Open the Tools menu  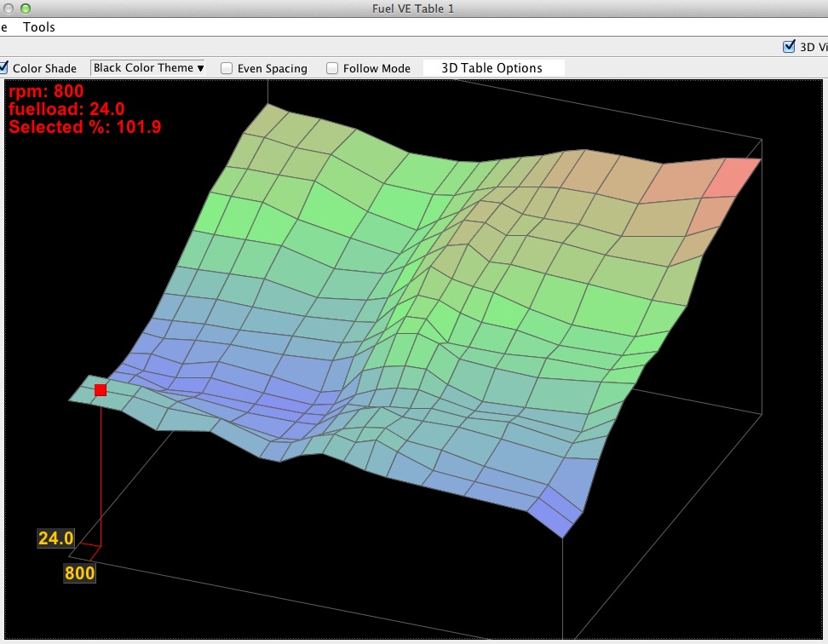(39, 26)
